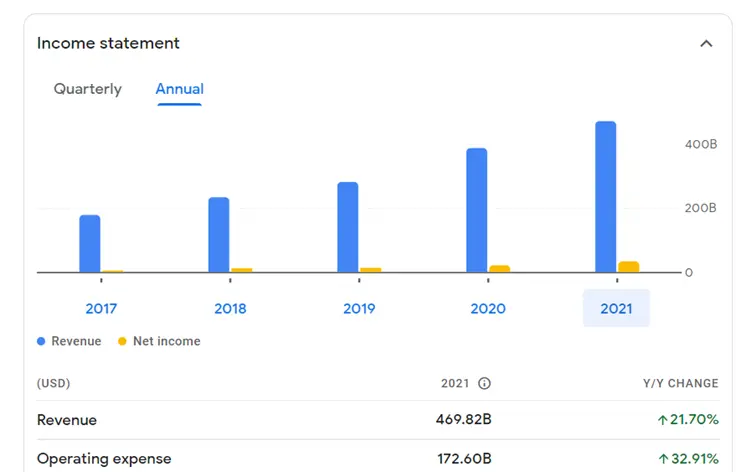Click the green arrow beside 21.70%

point(662,421)
